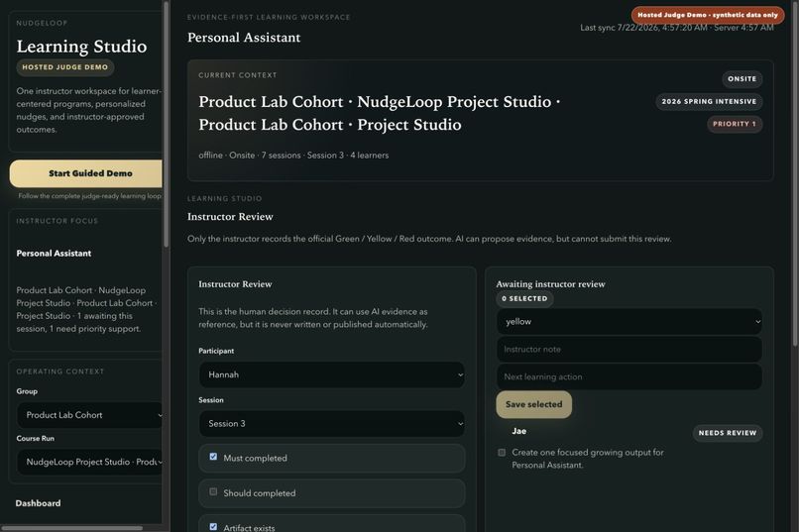The height and width of the screenshot is (532, 799).
Task: Toggle the Artifact exists checkbox
Action: (x=213, y=527)
